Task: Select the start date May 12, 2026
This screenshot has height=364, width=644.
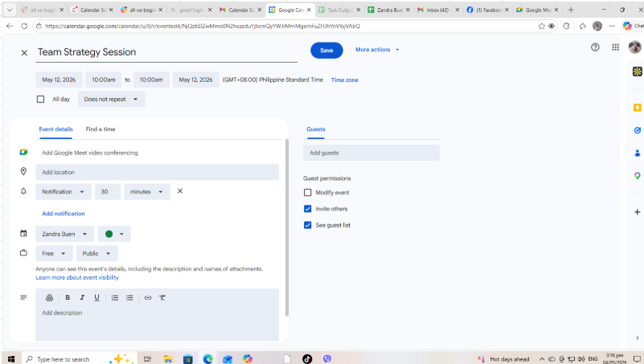Action: (59, 80)
